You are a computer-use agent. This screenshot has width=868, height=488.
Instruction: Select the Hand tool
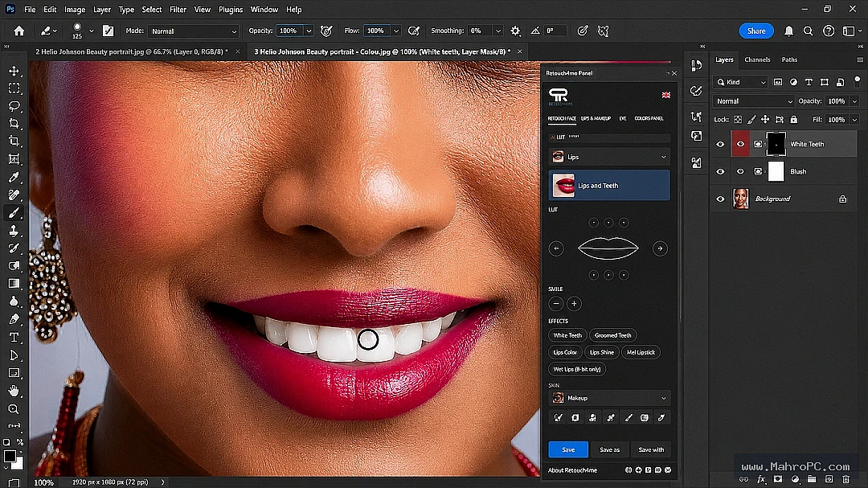point(14,391)
